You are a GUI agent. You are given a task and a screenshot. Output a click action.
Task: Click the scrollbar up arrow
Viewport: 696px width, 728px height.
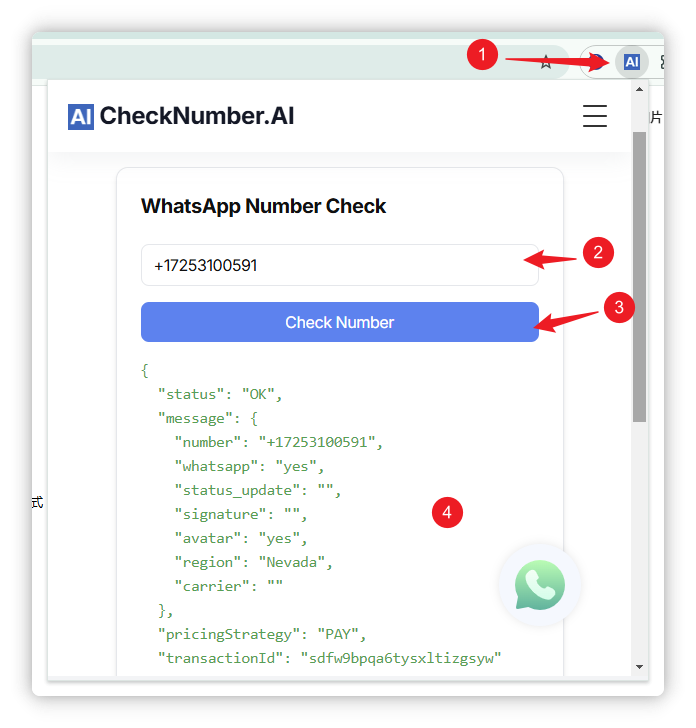click(x=639, y=89)
